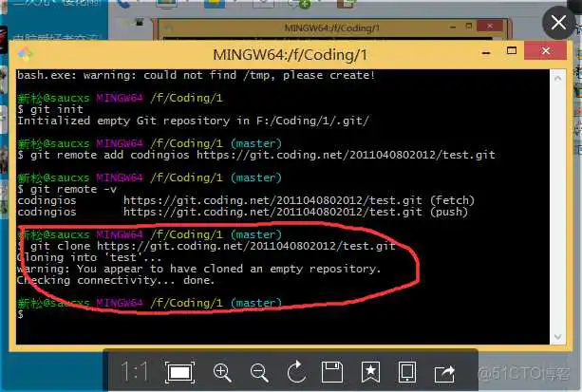This screenshot has height=392, width=582.
Task: Save the image with the floppy disk icon
Action: pos(332,372)
